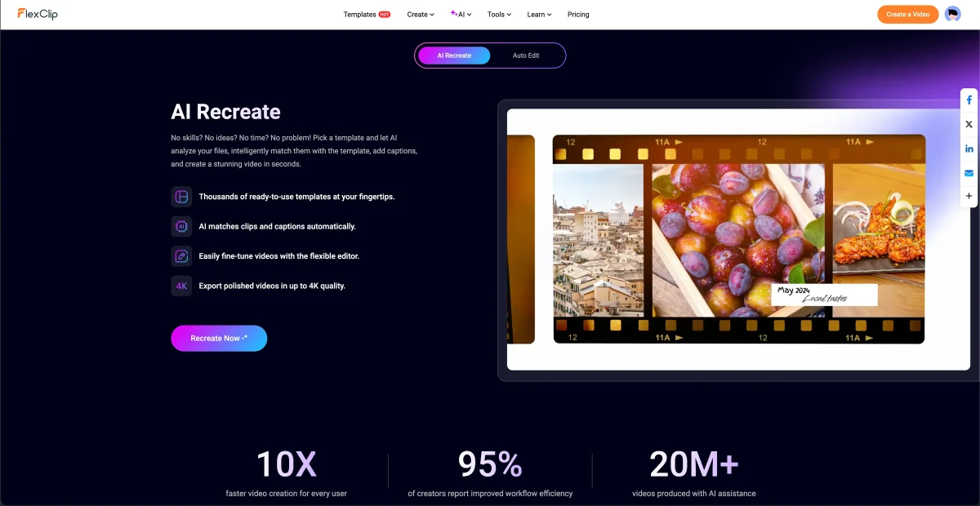Open the Create dropdown menu
The height and width of the screenshot is (506, 980).
click(420, 14)
